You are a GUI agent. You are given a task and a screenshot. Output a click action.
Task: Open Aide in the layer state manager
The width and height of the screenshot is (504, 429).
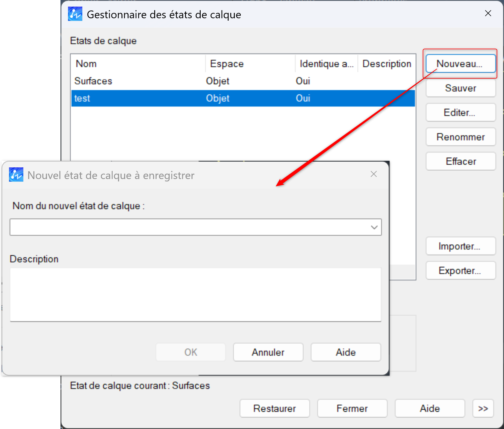429,408
